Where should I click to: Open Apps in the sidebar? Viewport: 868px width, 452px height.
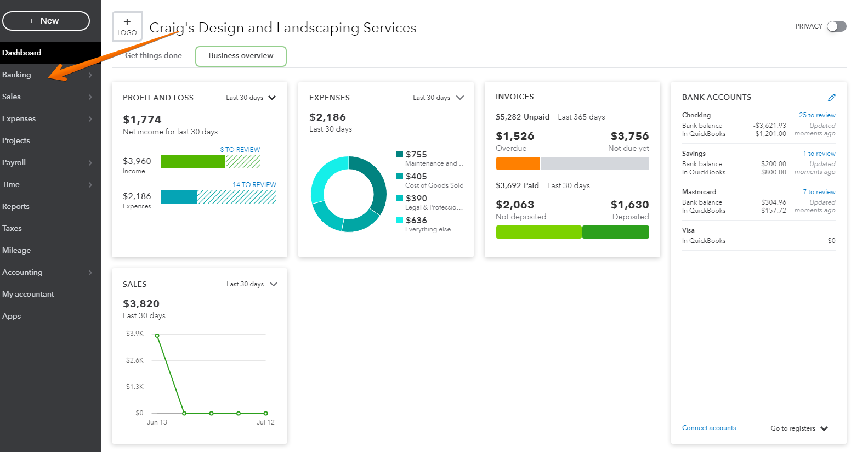click(x=50, y=316)
